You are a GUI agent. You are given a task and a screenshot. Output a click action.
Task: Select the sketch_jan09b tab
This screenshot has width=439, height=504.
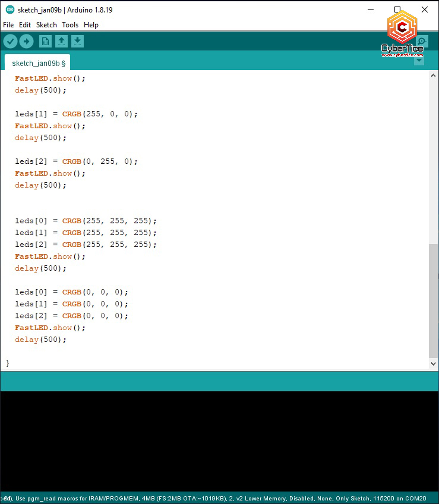point(38,63)
